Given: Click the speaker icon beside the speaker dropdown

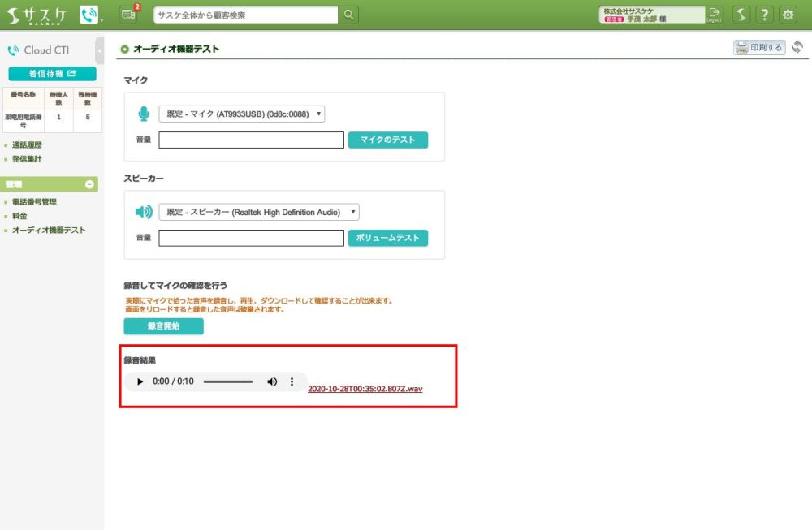Looking at the screenshot, I should [x=144, y=212].
